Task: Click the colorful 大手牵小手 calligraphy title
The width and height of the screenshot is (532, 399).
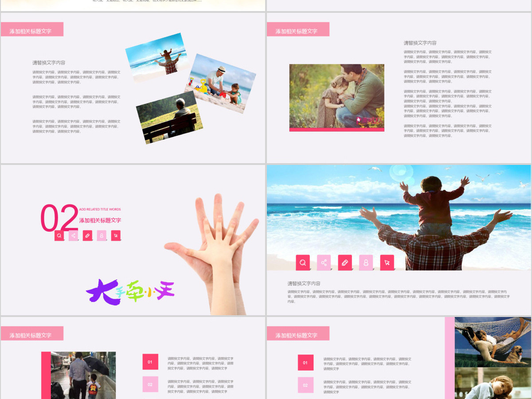Action: 130,292
